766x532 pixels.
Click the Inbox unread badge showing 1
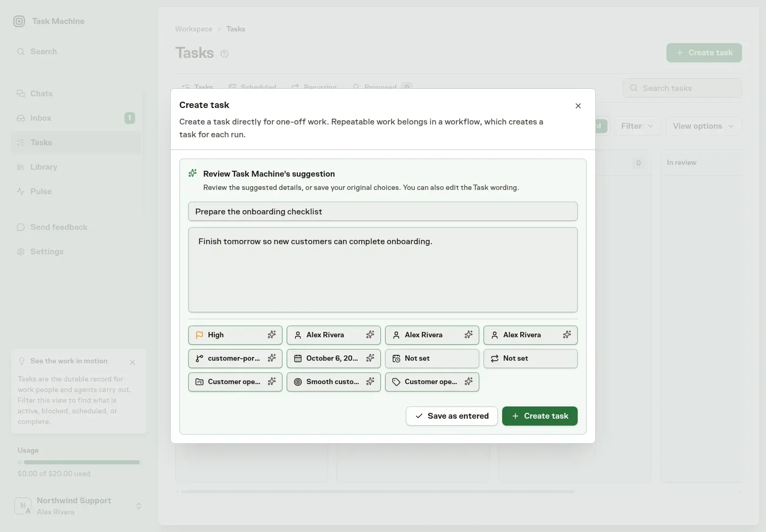(x=130, y=118)
